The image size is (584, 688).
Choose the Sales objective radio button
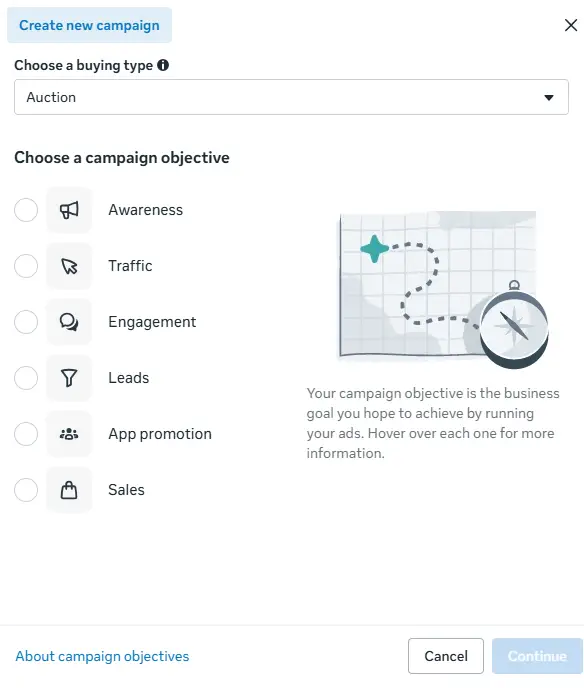(26, 490)
